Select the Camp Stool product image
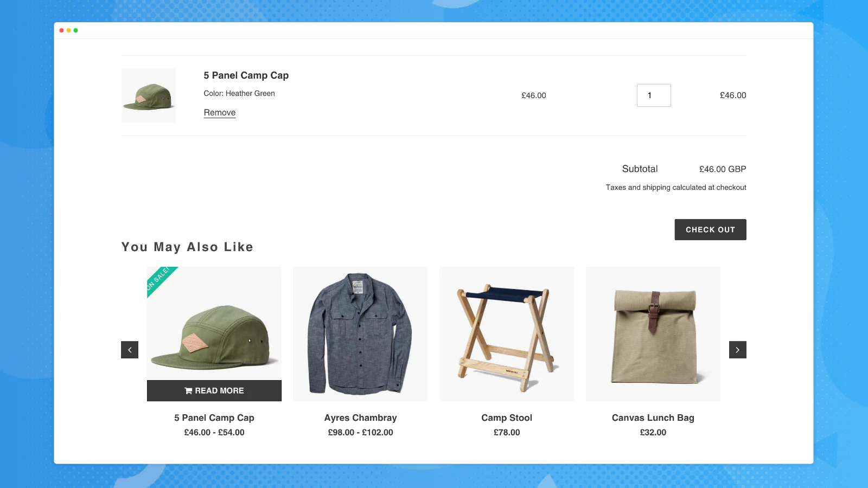 (x=507, y=333)
